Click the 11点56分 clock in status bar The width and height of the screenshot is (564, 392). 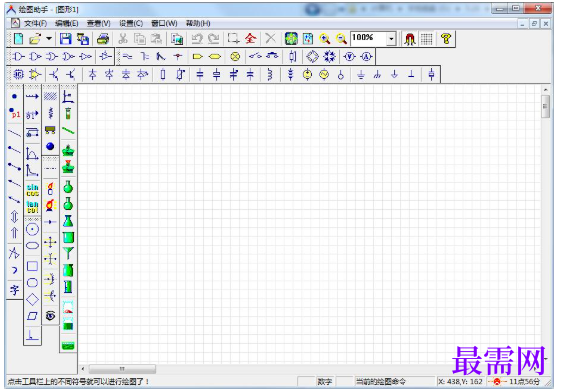pos(524,381)
